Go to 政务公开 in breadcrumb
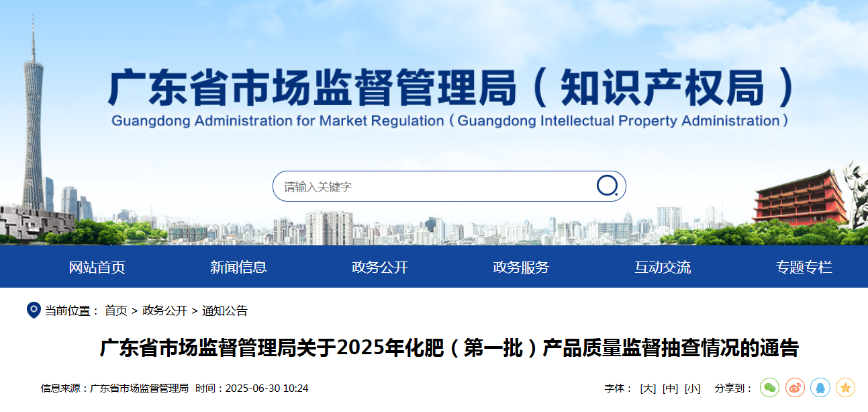This screenshot has height=412, width=868. (x=164, y=311)
